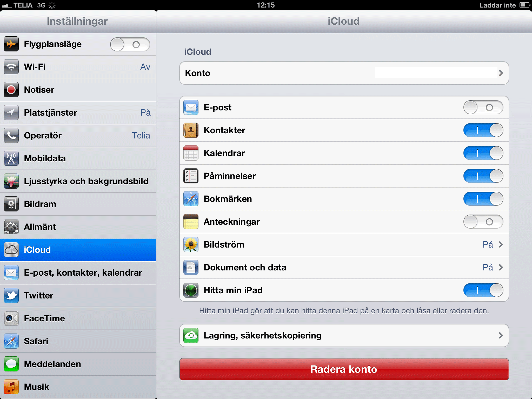This screenshot has width=532, height=399.
Task: Tap the iCloud settings icon
Action: [x=11, y=250]
